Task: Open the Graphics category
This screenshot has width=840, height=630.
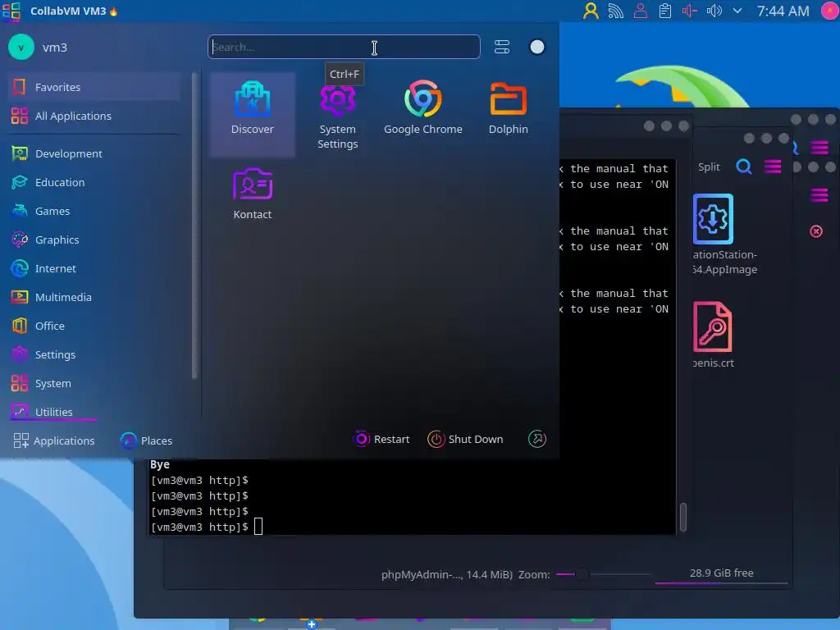Action: tap(94, 240)
